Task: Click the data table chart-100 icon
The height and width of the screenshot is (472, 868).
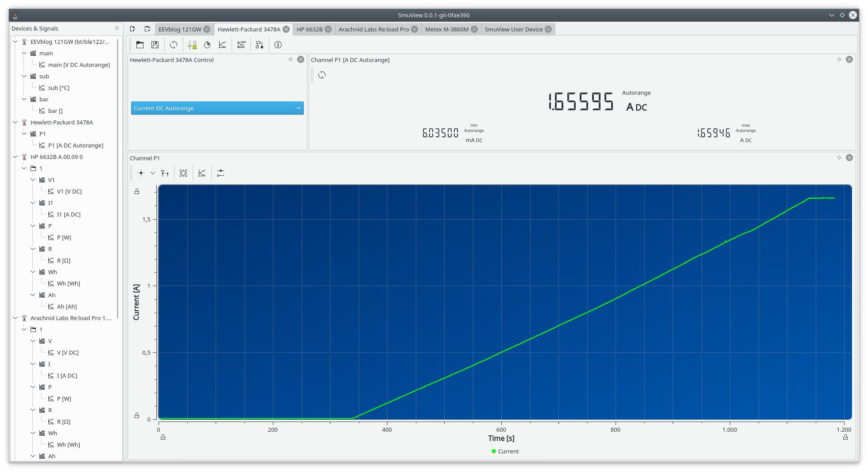Action: pyautogui.click(x=241, y=45)
